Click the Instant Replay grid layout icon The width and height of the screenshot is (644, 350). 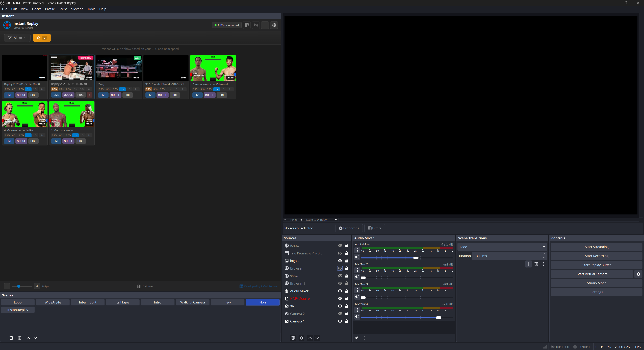(x=247, y=25)
